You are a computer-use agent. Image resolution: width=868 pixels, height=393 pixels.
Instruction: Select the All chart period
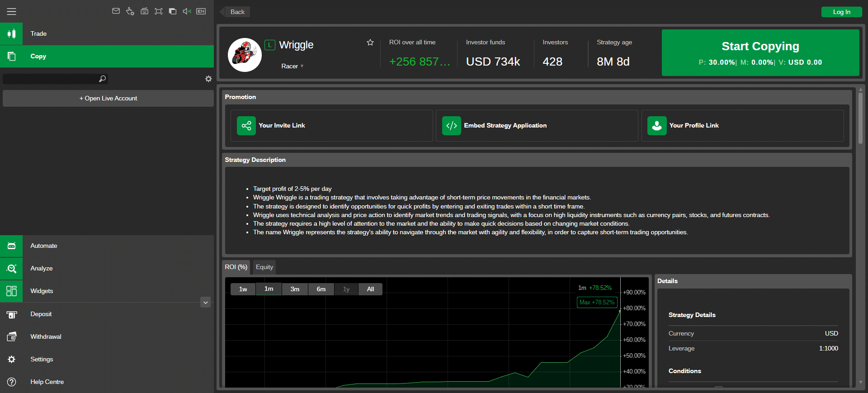370,289
